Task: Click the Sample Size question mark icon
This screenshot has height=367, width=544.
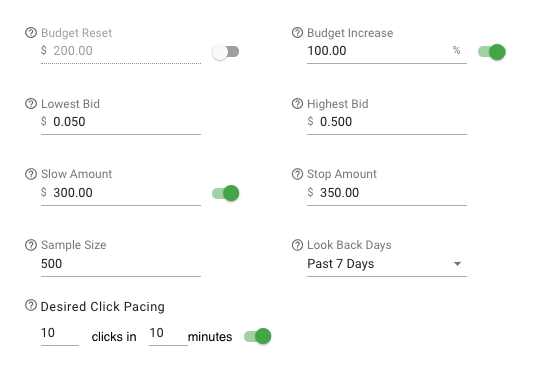Action: tap(31, 245)
